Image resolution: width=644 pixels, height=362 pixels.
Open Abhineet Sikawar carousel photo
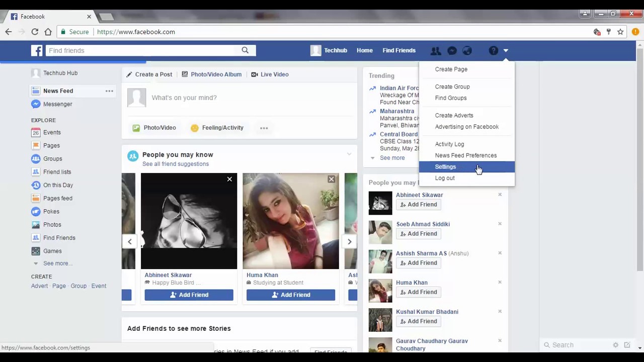pos(189,221)
